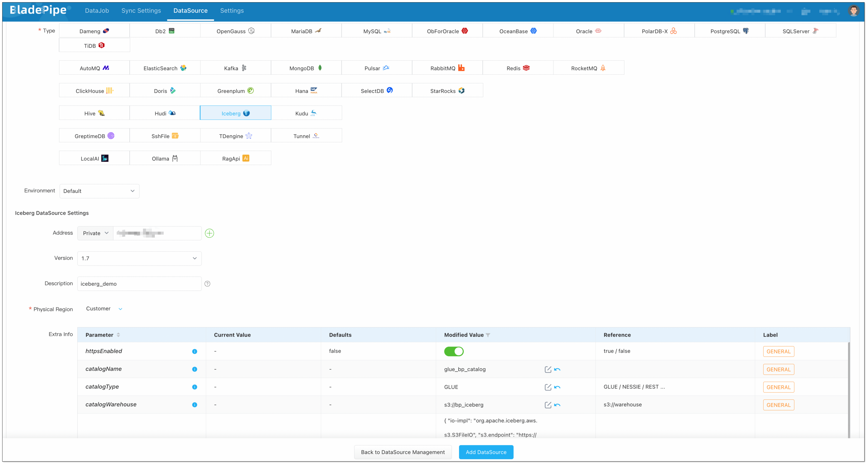Screen dimensions: 868x465
Task: Switch to the DataJob tab
Action: click(x=97, y=11)
